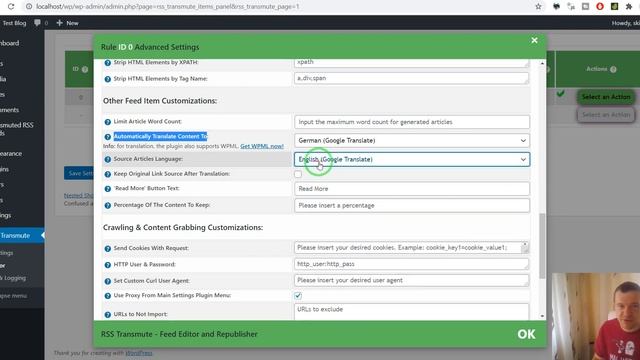640x360 pixels.
Task: Click the webcam video thumbnail overlay
Action: click(x=596, y=316)
